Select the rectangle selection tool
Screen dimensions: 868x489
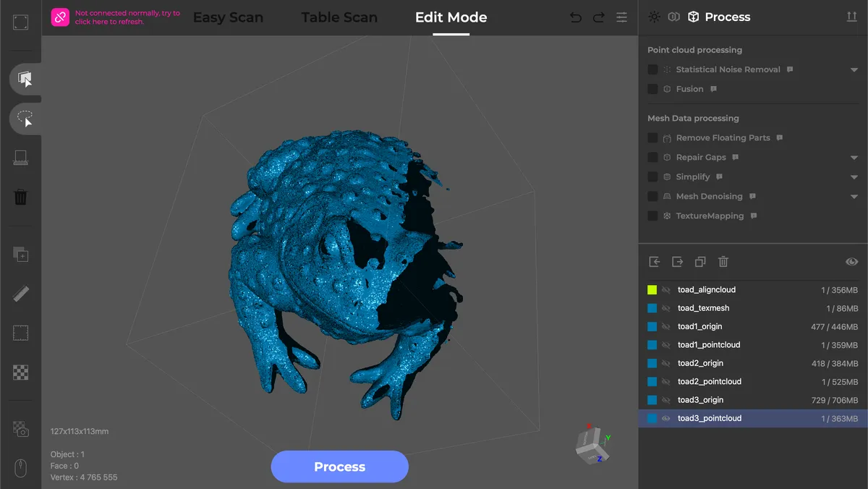click(25, 79)
